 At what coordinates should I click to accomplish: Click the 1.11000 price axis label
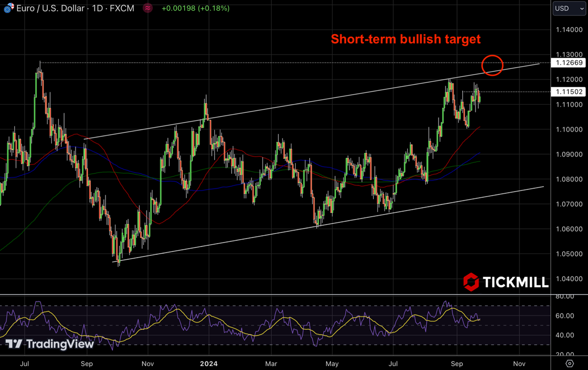coord(569,105)
